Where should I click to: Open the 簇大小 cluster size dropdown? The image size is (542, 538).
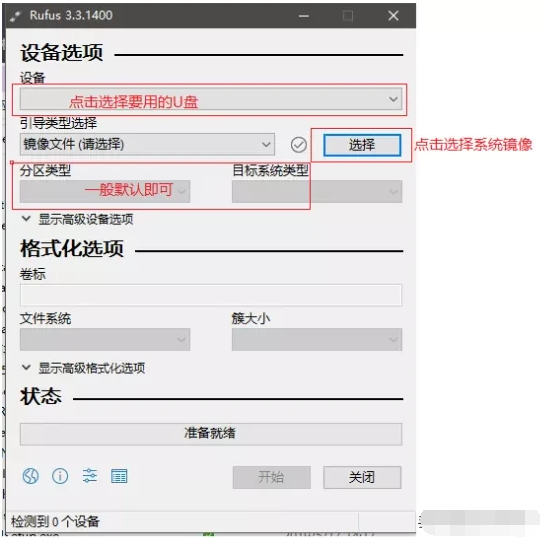(x=317, y=340)
